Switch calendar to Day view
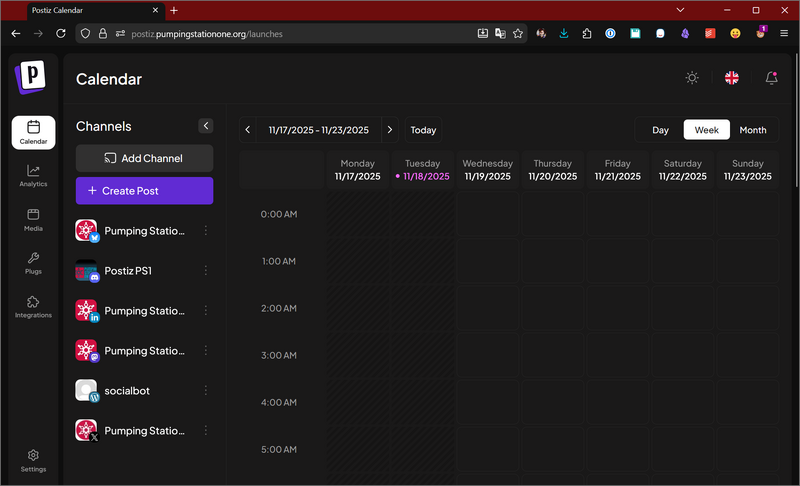800x486 pixels. click(660, 130)
